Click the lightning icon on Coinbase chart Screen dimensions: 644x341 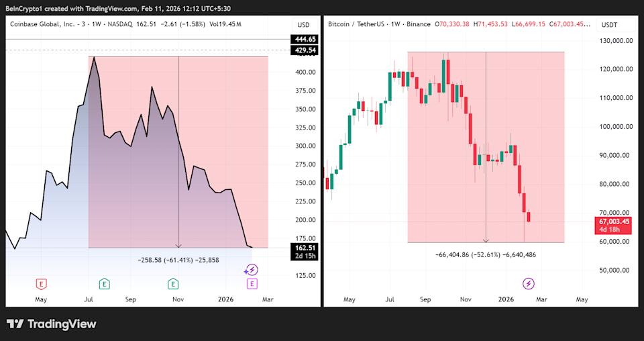tap(252, 270)
